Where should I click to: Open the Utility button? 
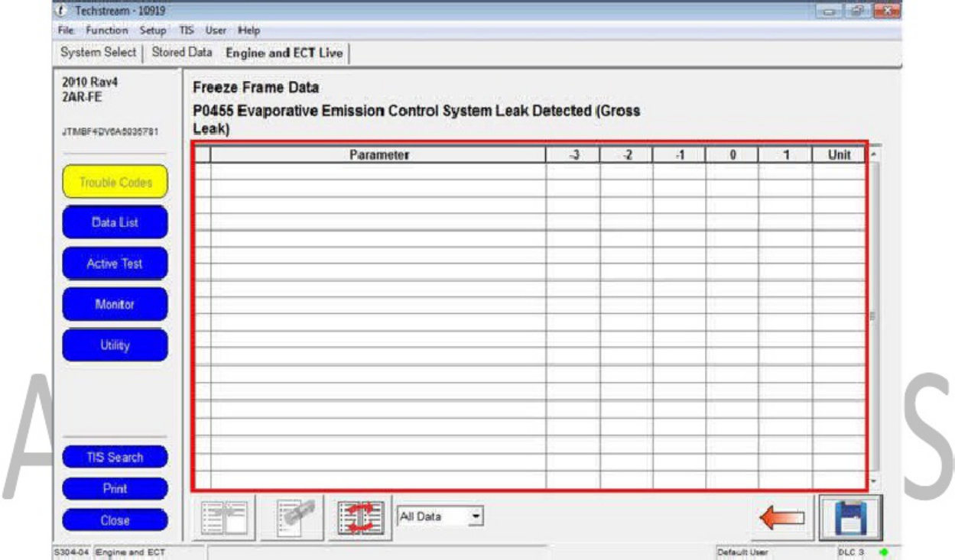(x=115, y=345)
